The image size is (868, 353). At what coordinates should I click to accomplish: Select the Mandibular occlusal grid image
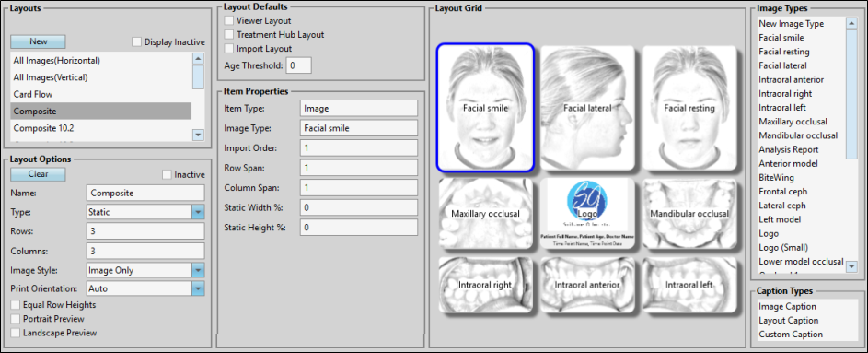point(689,212)
